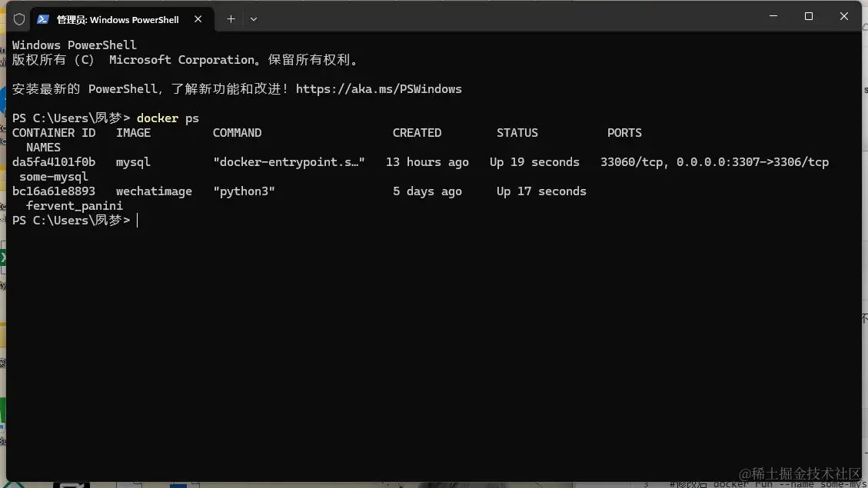The image size is (868, 488).
Task: Click the "docker-entrypoint.s…" command text
Action: click(x=289, y=162)
